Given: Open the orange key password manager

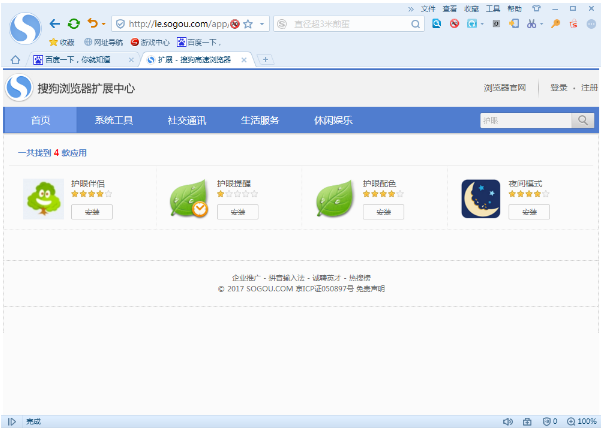Looking at the screenshot, I should [555, 24].
